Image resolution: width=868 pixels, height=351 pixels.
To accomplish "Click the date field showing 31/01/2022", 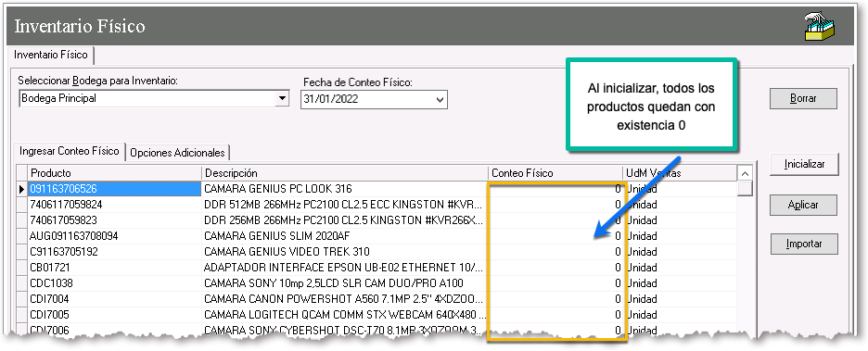I will (x=367, y=100).
